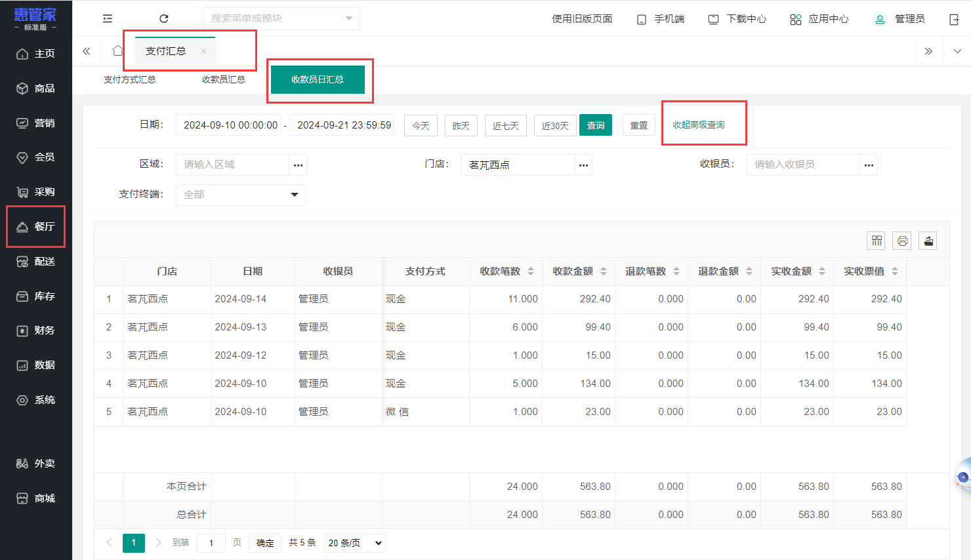Click the end date field

coord(342,125)
